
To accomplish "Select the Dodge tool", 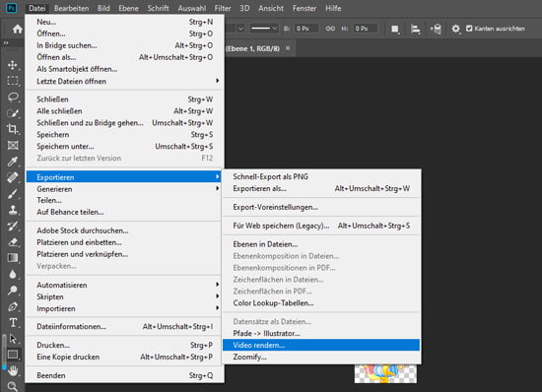I will pos(13,291).
